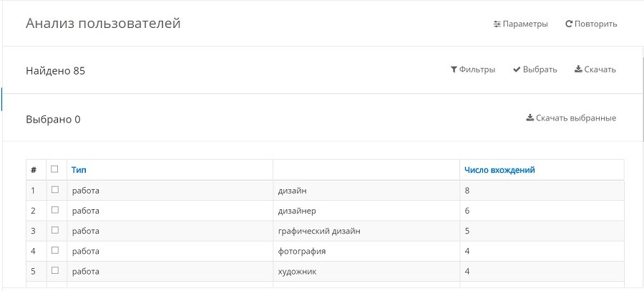Click the count value 8 in row 1
The height and width of the screenshot is (291, 644).
tap(467, 191)
